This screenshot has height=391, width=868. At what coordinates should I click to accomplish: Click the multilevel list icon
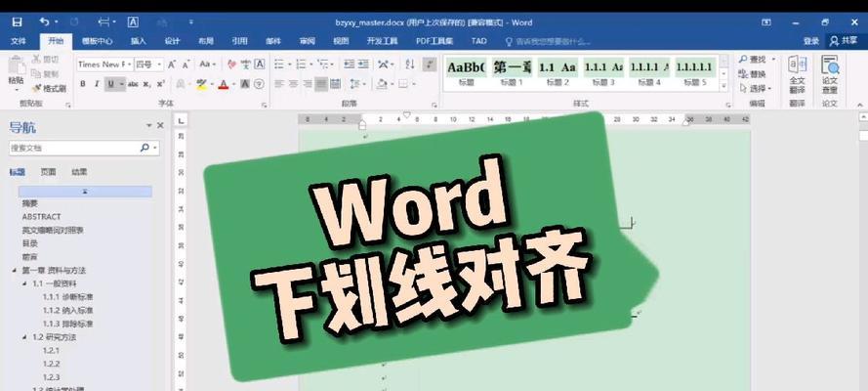click(323, 65)
